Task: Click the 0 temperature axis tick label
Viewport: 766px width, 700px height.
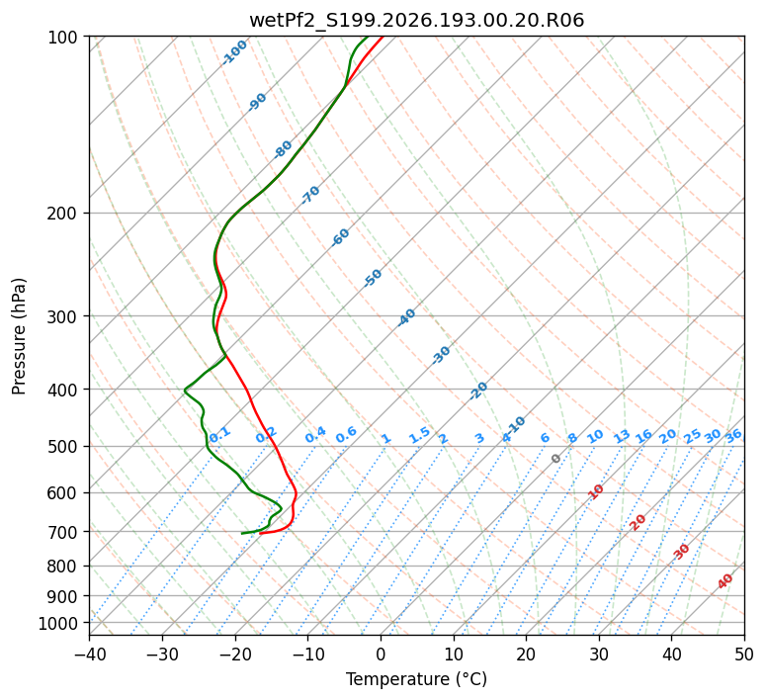Action: 381,655
